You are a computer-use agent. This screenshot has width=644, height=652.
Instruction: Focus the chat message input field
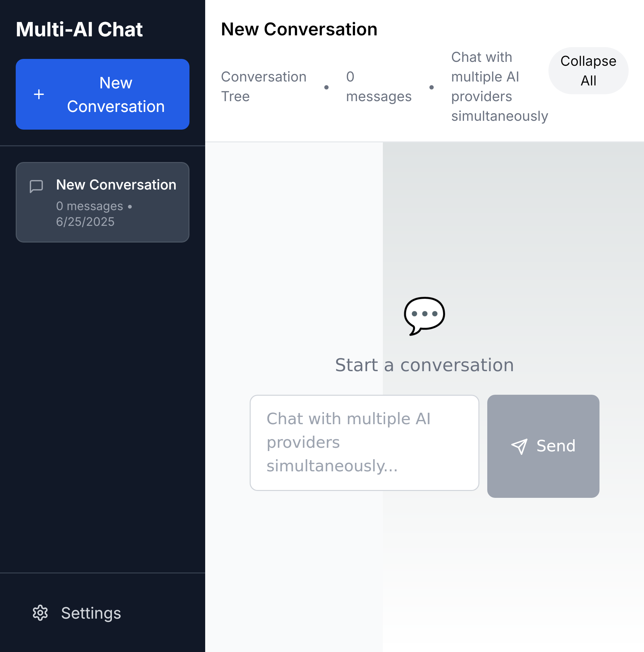coord(364,443)
